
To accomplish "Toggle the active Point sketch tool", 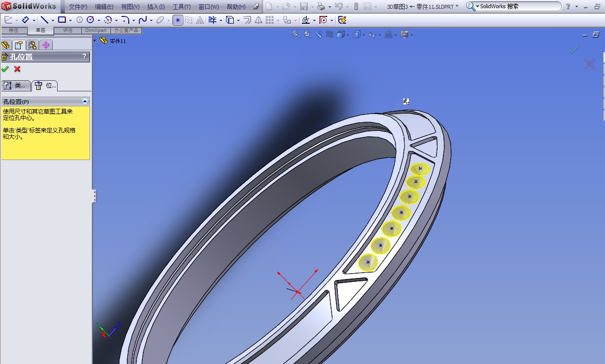I will coord(178,20).
